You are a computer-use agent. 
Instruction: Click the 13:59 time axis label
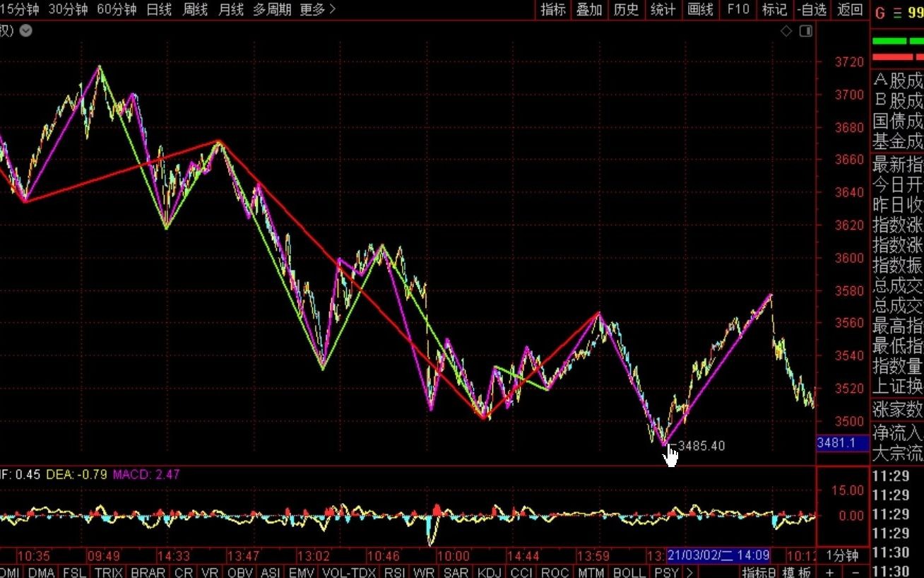tap(593, 555)
